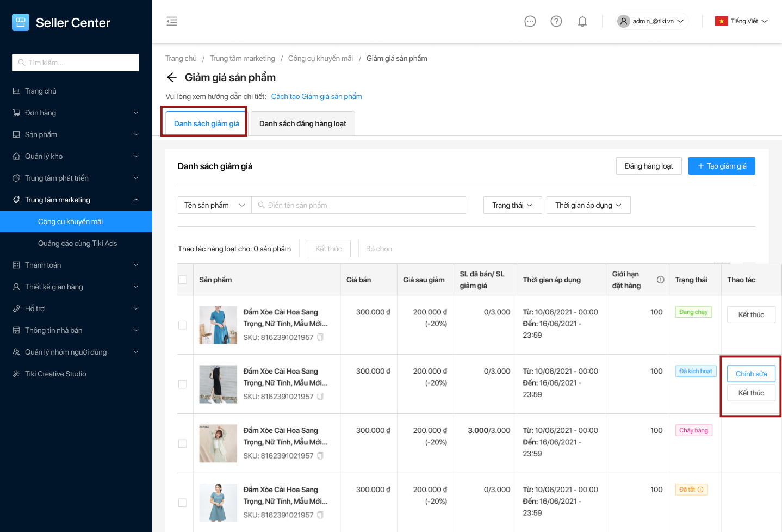
Task: Expand the Tên sản phẩm search type dropdown
Action: point(214,205)
